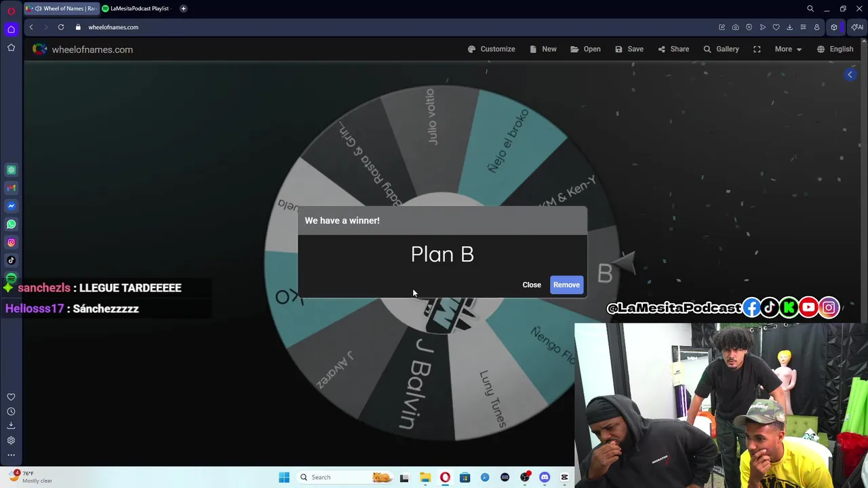Viewport: 868px width, 488px height.
Task: Close the winner dialog
Action: [532, 285]
